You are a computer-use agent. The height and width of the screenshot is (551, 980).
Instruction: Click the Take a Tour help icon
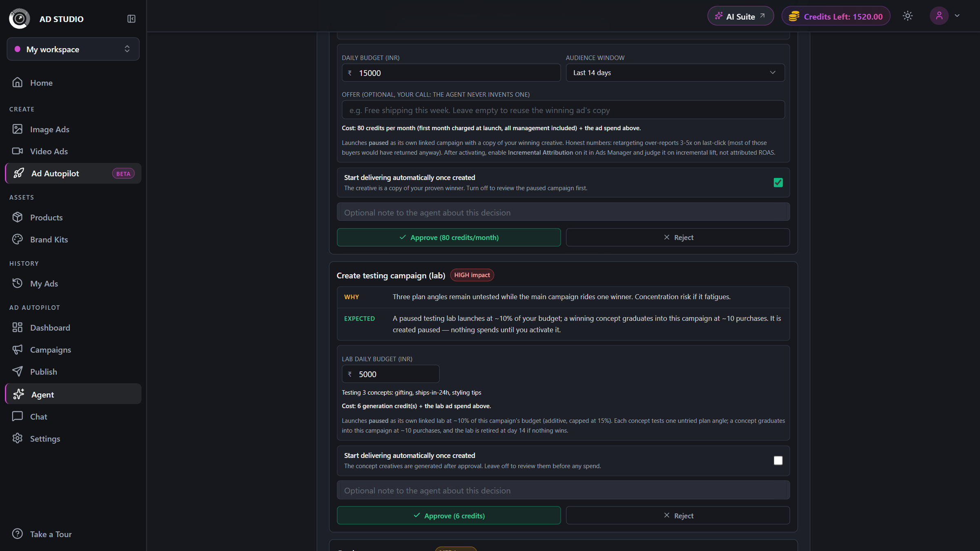(17, 534)
